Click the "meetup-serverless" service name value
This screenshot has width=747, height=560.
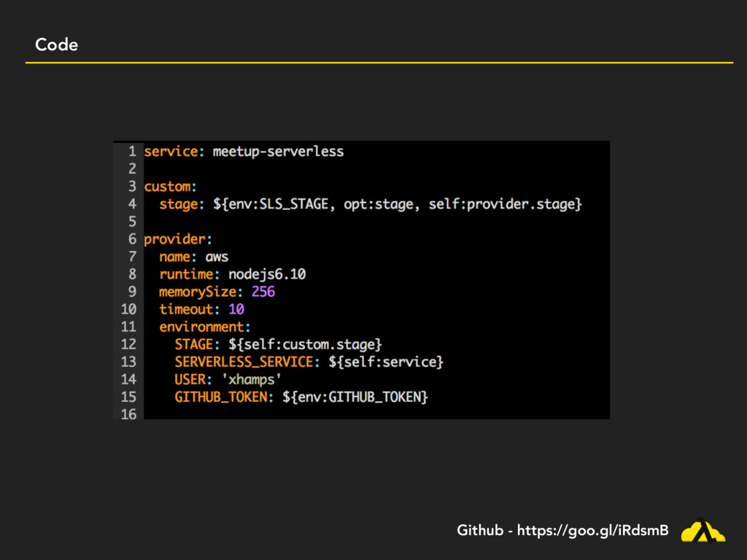pyautogui.click(x=278, y=152)
